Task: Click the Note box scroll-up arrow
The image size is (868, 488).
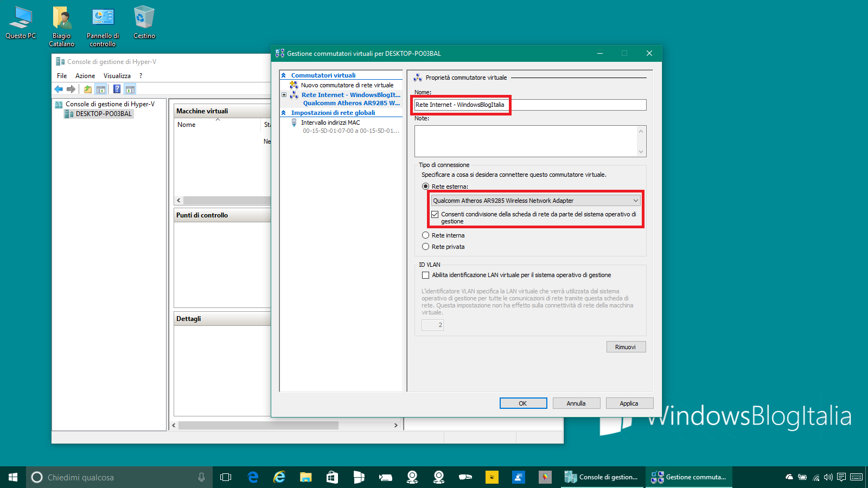Action: (641, 131)
